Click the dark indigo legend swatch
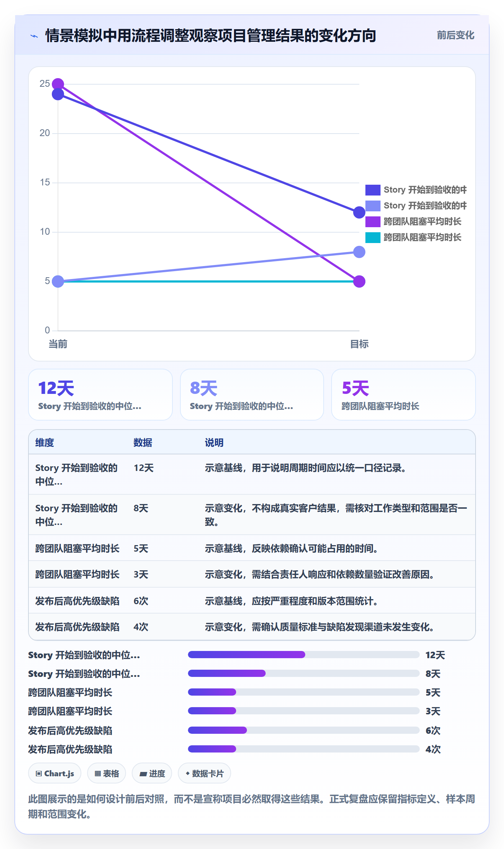The image size is (504, 849). point(373,190)
